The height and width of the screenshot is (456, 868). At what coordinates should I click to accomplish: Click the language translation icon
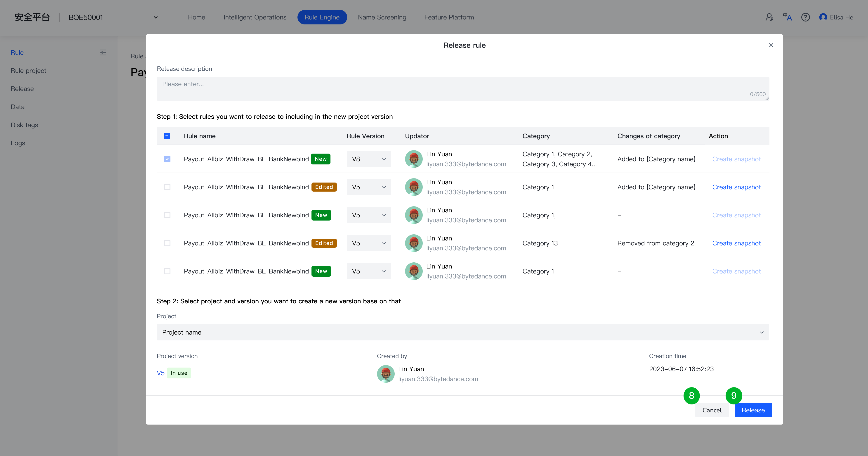pyautogui.click(x=787, y=17)
